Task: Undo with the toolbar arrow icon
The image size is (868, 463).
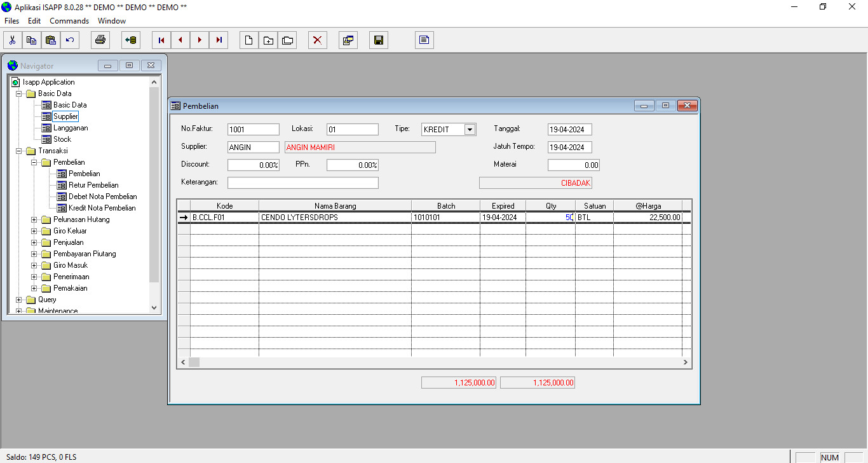Action: [x=69, y=40]
